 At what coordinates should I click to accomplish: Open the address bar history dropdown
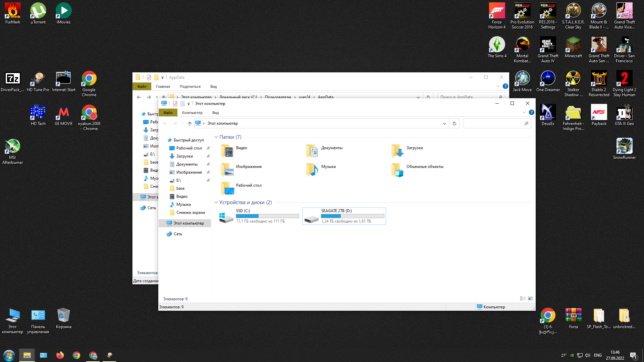tap(444, 124)
